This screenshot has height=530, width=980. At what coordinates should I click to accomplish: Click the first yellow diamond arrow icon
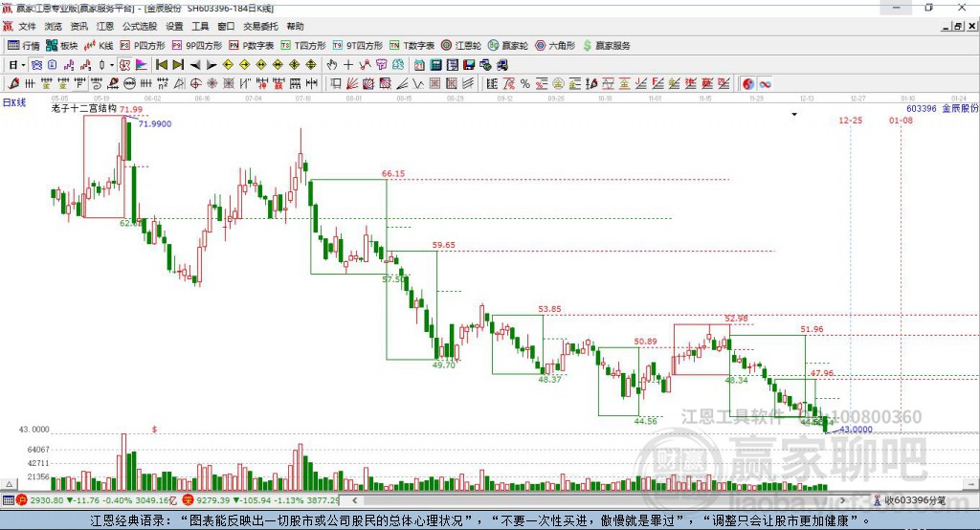[x=228, y=65]
